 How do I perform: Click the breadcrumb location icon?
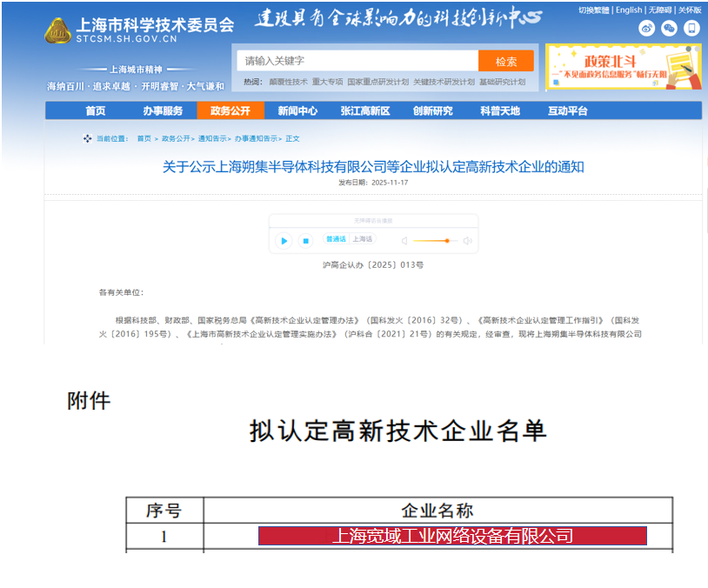87,138
